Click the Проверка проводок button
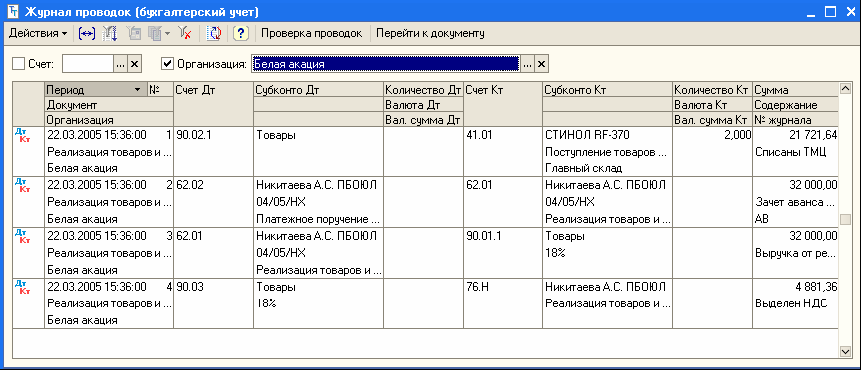 click(x=311, y=33)
